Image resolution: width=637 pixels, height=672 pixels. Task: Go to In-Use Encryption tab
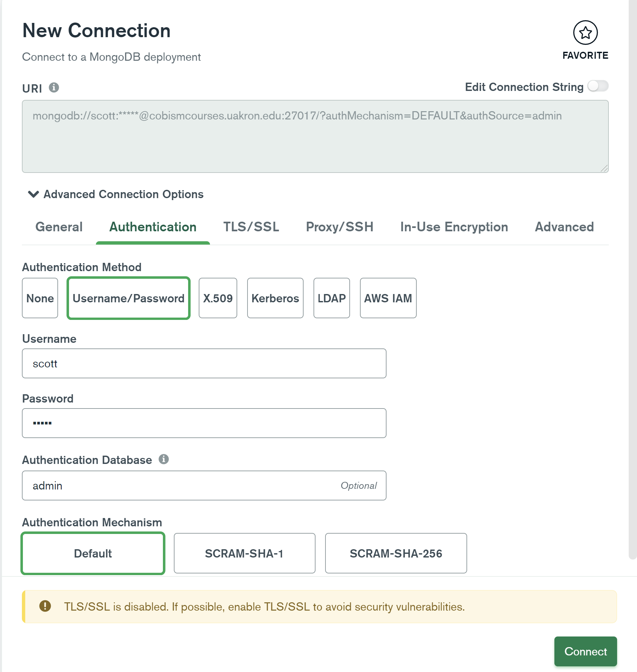pyautogui.click(x=454, y=227)
